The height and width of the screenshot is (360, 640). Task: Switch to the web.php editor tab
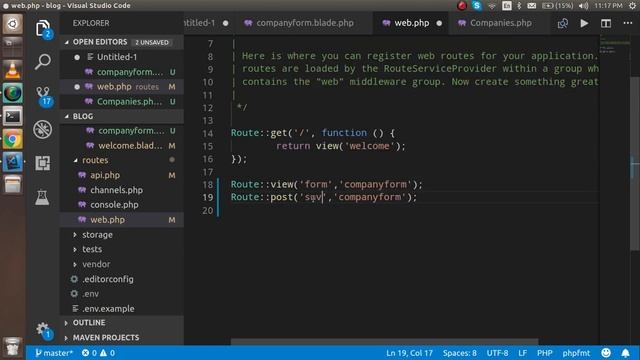click(x=411, y=23)
